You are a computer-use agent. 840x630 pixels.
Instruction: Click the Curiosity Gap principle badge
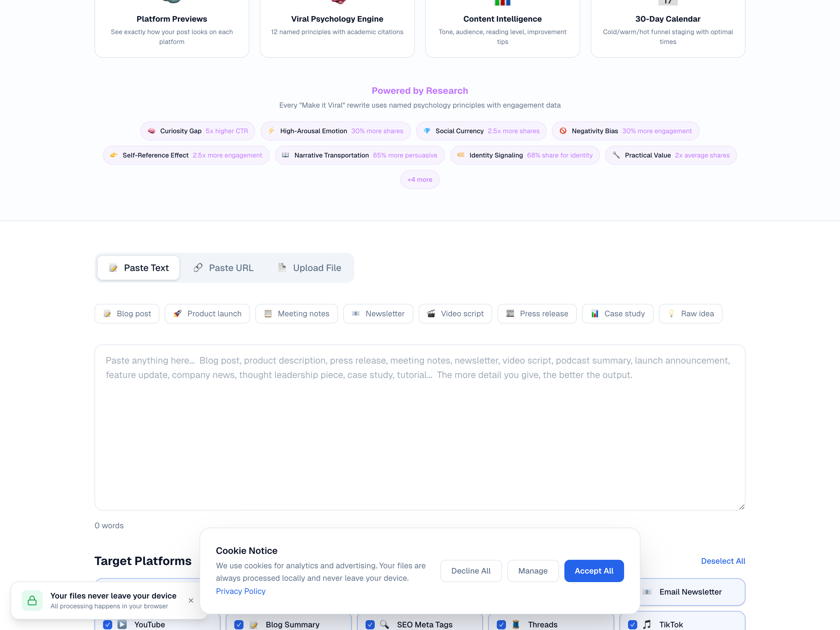(x=197, y=131)
